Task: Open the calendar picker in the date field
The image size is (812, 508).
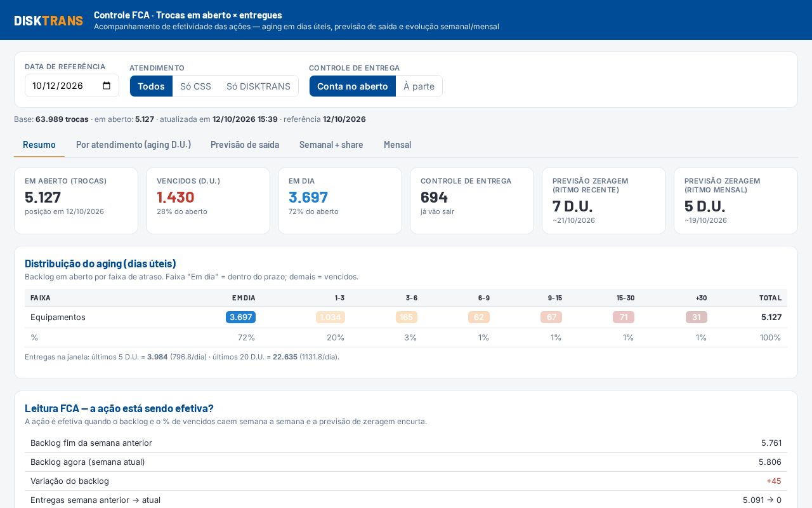Action: pyautogui.click(x=107, y=86)
